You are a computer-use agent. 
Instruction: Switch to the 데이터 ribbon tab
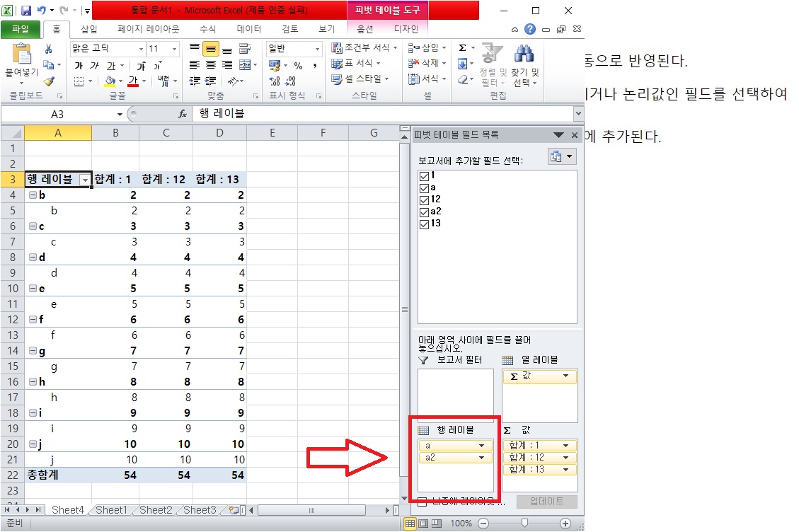pyautogui.click(x=248, y=29)
